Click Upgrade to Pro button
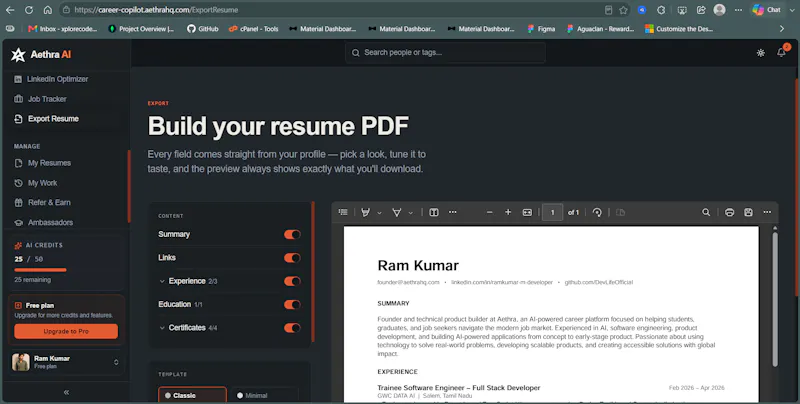This screenshot has width=800, height=404. [66, 331]
